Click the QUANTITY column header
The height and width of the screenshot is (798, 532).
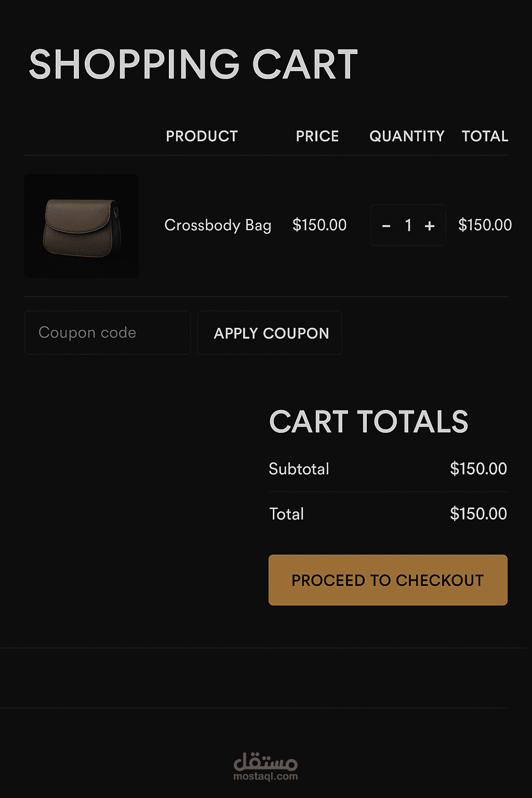pyautogui.click(x=407, y=136)
